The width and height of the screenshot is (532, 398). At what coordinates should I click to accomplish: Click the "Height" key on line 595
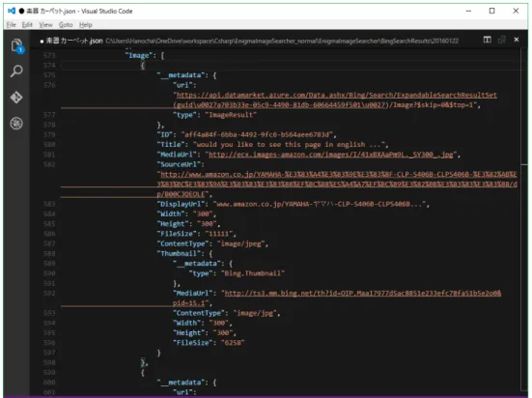190,333
